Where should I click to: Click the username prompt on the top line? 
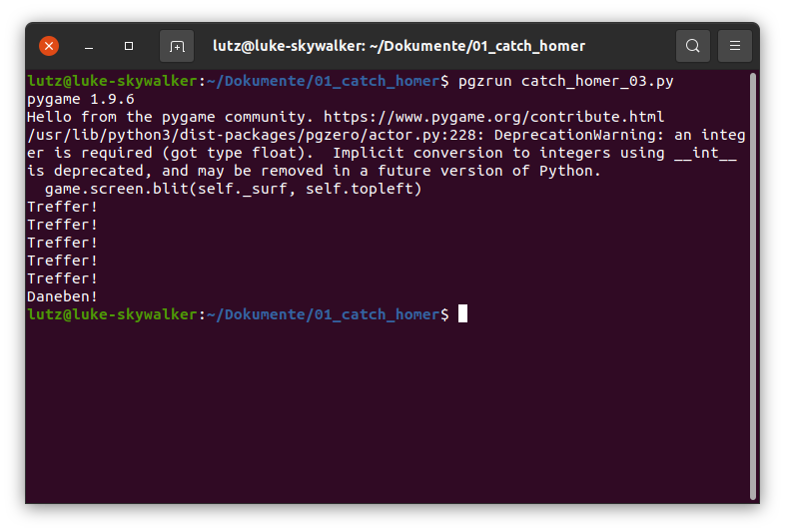[x=112, y=81]
